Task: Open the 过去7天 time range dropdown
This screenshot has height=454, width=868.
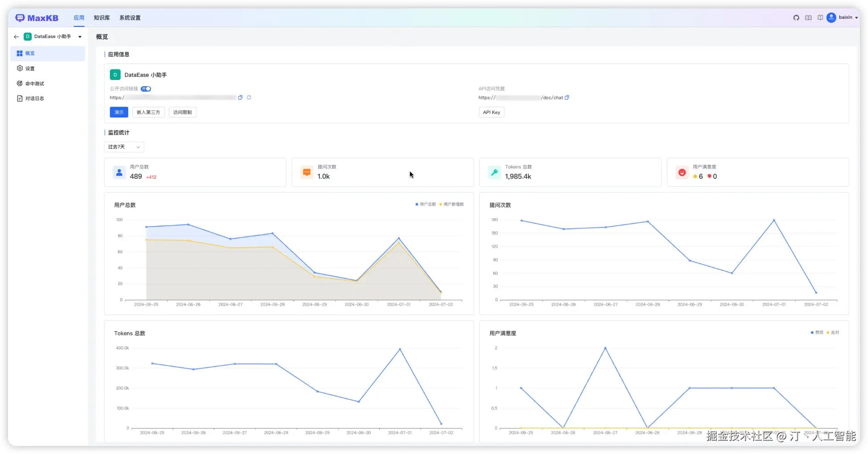Action: coord(124,147)
